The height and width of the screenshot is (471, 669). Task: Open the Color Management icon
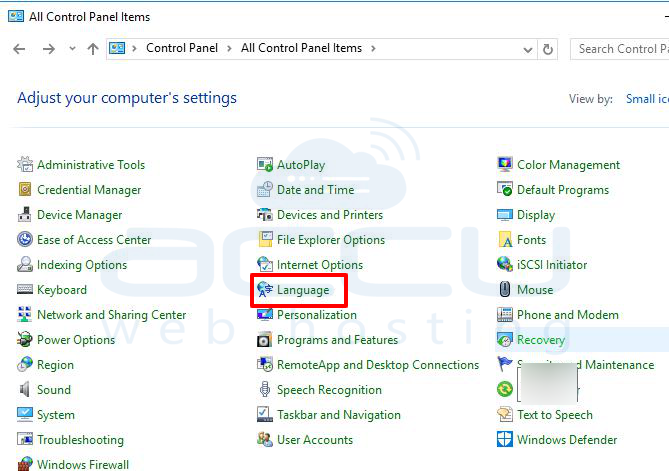tap(505, 164)
